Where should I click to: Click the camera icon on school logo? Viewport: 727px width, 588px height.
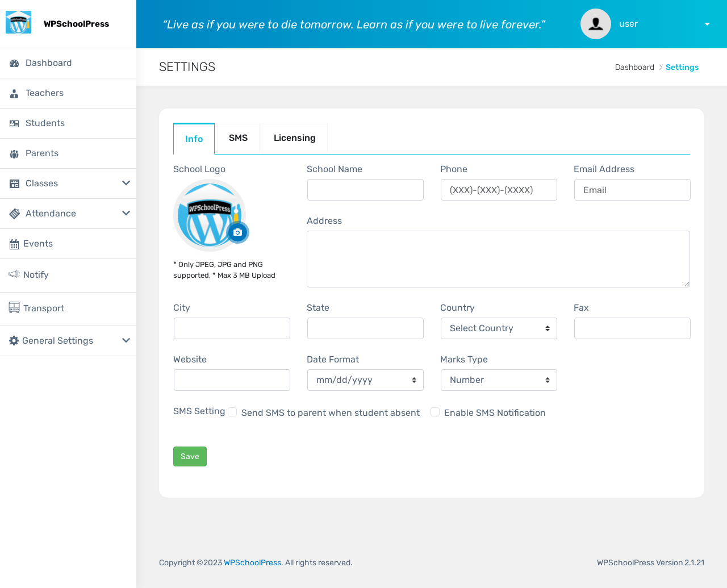pos(238,232)
